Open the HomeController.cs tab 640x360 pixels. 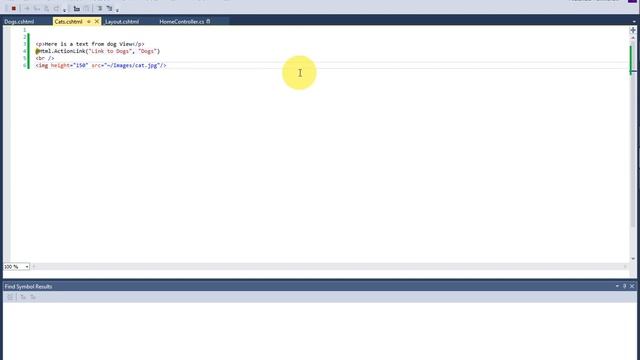coord(182,22)
